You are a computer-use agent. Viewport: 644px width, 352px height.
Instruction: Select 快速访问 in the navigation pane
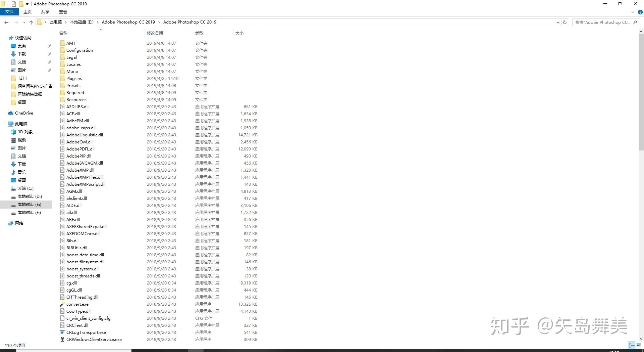tap(23, 38)
